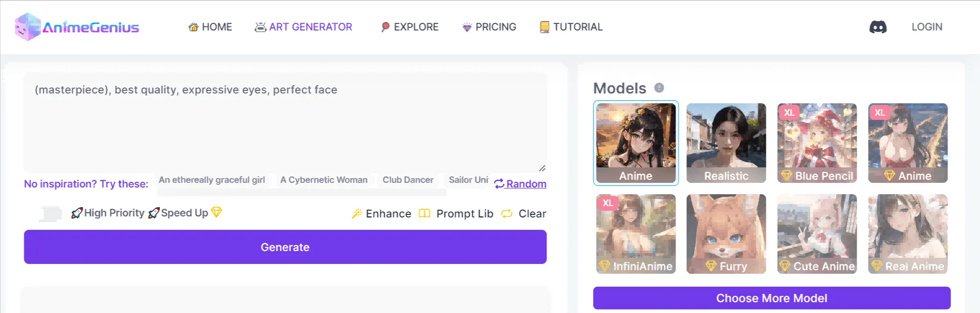Click the Clear icon to reset the prompt

[x=506, y=213]
